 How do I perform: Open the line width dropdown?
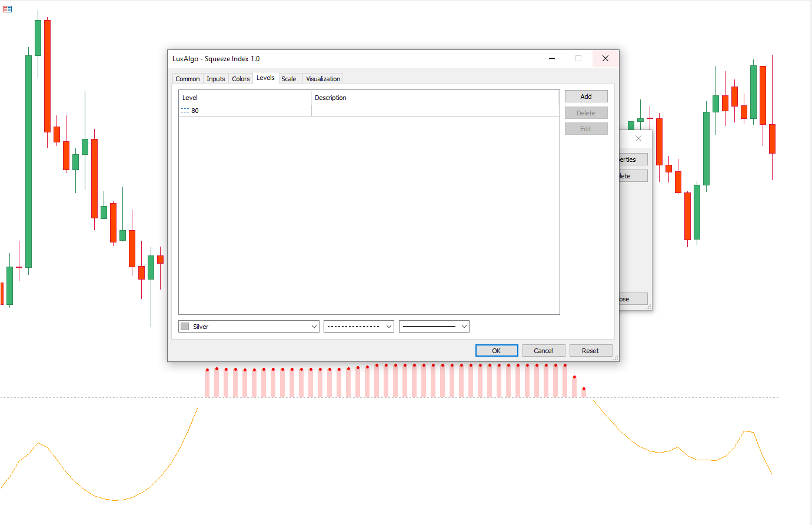point(434,327)
